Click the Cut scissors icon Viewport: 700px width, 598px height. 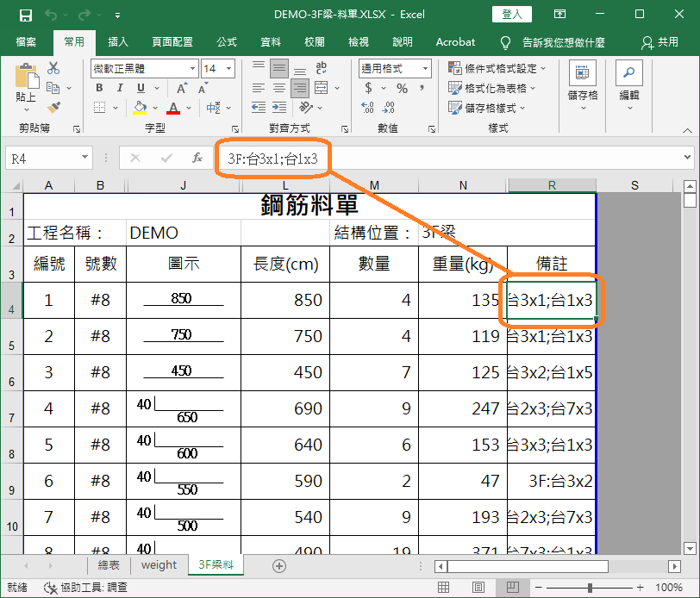coord(53,68)
